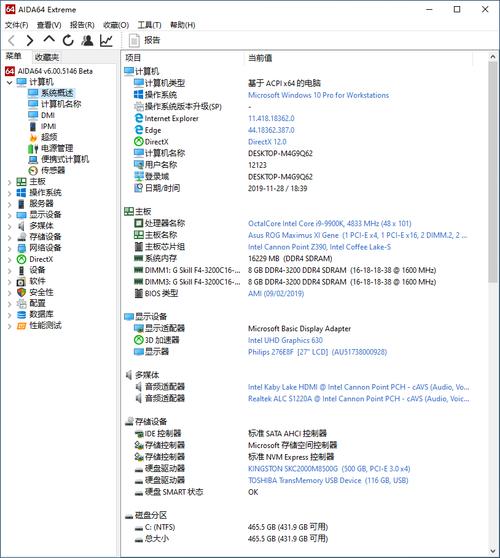Click the 处理器名称 CPU icon
The width and height of the screenshot is (500, 558).
[x=138, y=223]
